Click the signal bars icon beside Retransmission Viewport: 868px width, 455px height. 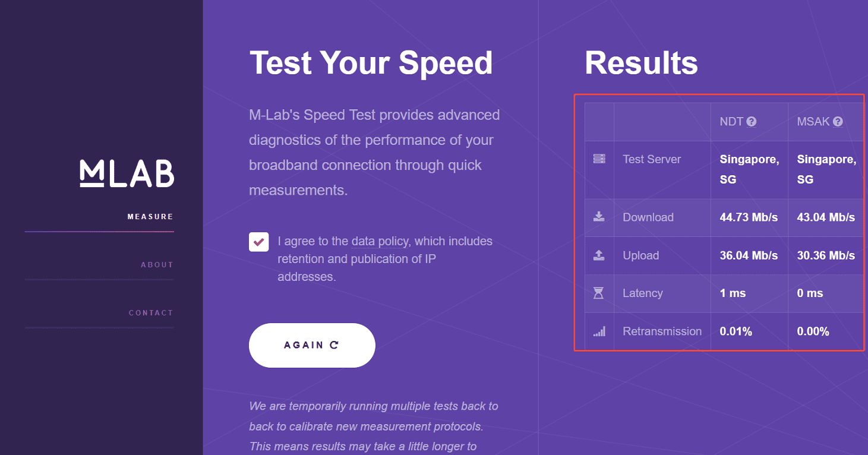pos(599,331)
